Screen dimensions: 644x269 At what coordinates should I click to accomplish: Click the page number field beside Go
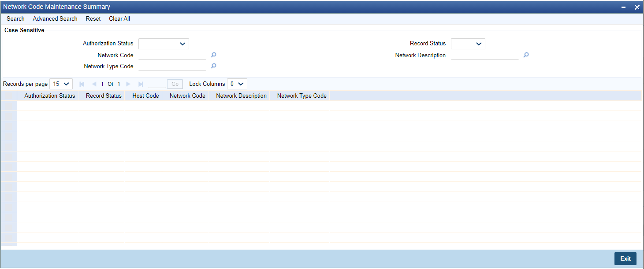coord(157,84)
